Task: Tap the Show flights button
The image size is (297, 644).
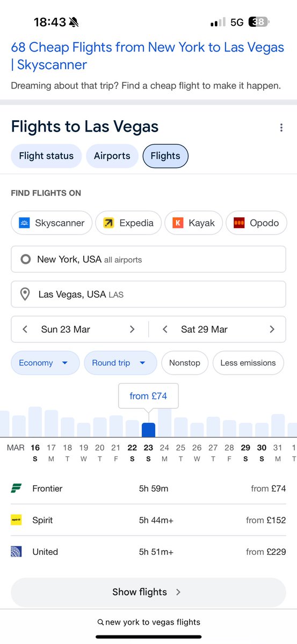Action: [148, 592]
